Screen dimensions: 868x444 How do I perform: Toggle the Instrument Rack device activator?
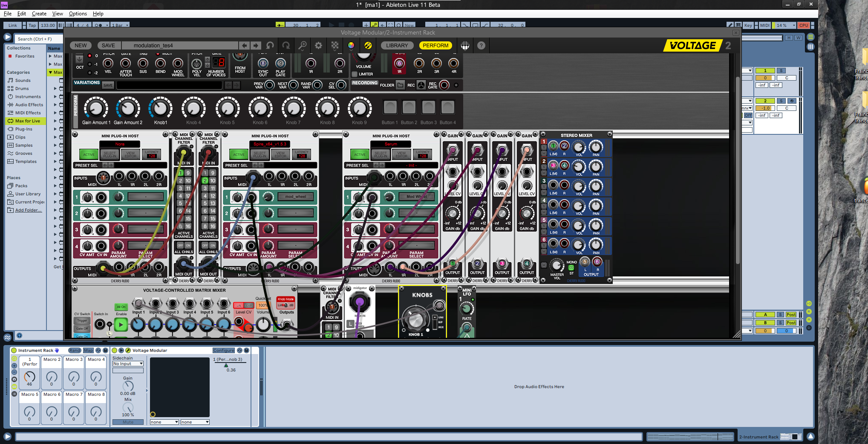click(x=14, y=350)
